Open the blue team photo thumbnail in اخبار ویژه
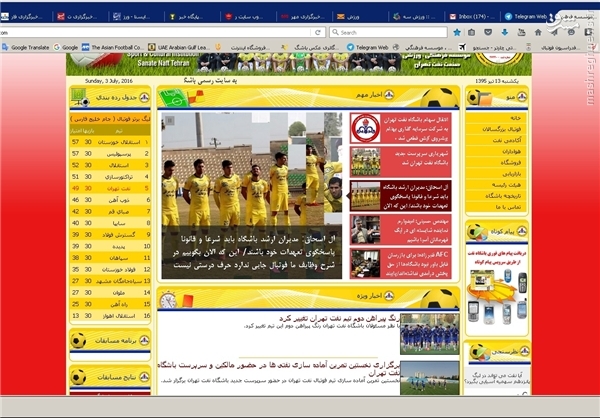This screenshot has width=600, height=418. point(429,334)
